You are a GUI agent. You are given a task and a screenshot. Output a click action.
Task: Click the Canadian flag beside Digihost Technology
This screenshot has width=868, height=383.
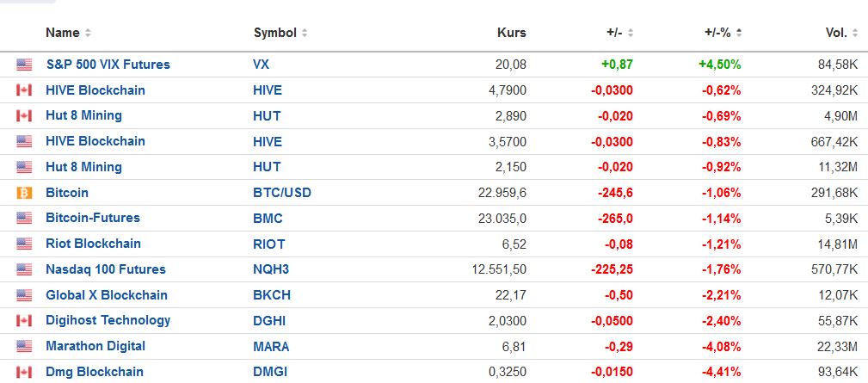point(24,321)
